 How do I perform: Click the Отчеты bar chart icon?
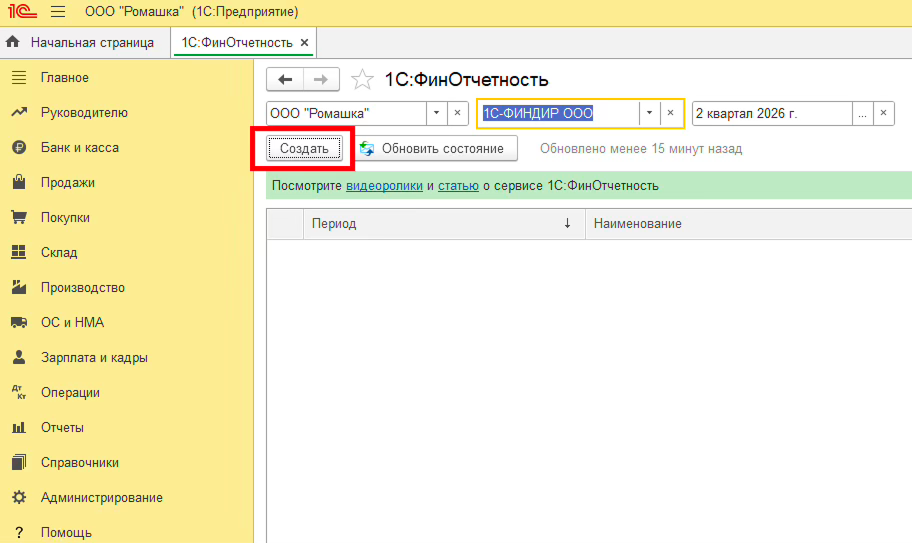pyautogui.click(x=19, y=427)
